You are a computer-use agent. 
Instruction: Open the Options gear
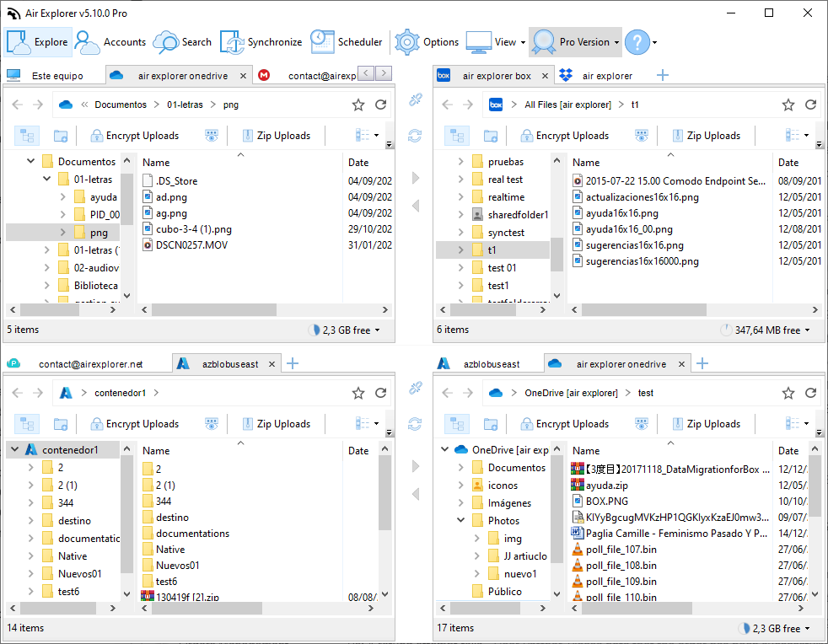click(x=427, y=42)
